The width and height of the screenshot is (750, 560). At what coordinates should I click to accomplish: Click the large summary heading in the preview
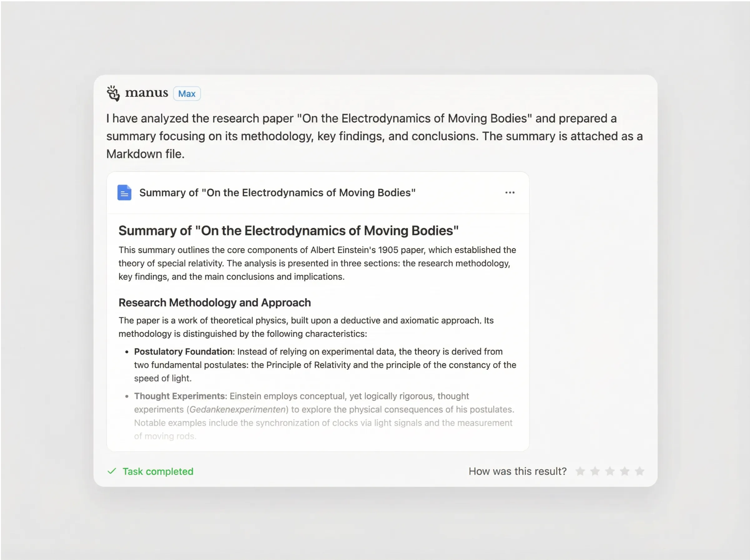288,231
